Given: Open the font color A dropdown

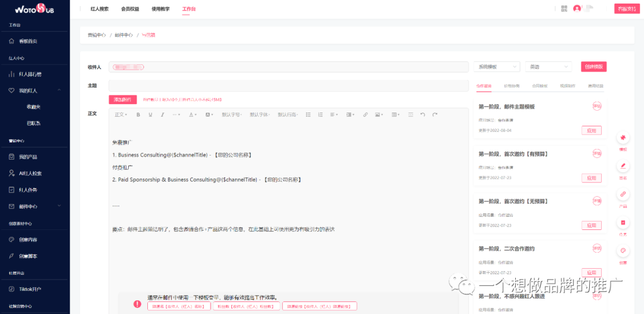Looking at the screenshot, I should tap(193, 115).
